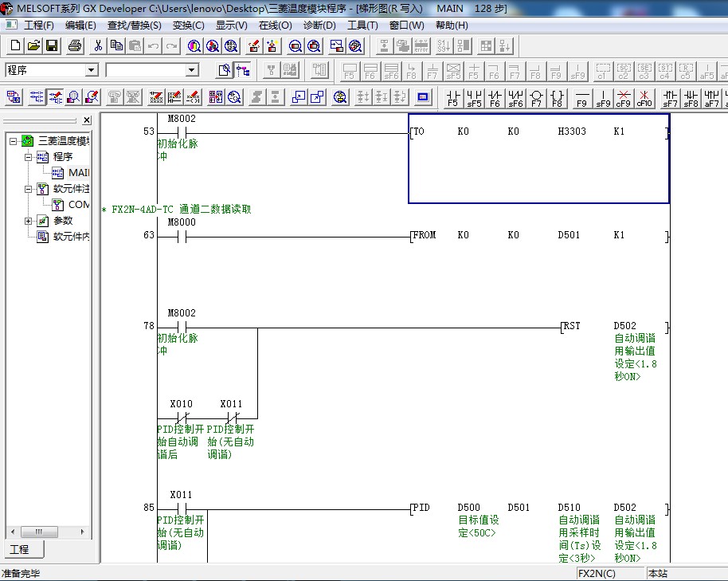
Task: Open the 帮助(H) menu
Action: tap(452, 25)
